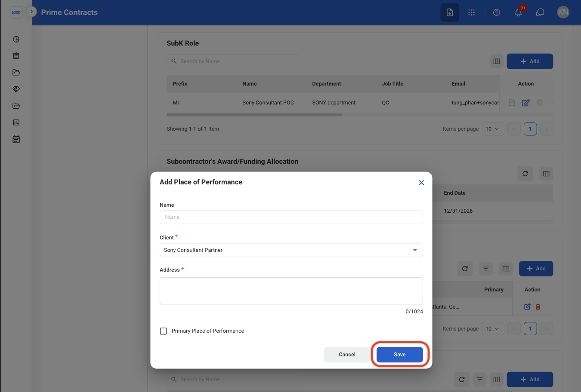
Task: Open the report chart sidebar icon
Action: point(16,122)
